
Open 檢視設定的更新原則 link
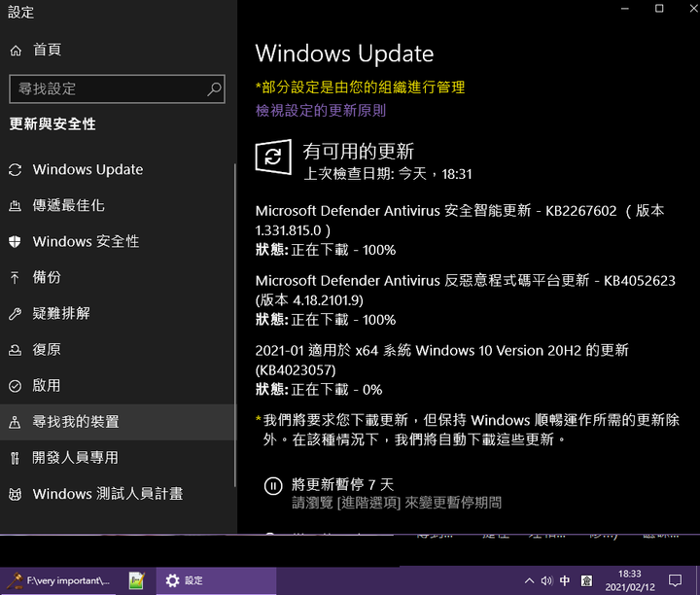[321, 111]
